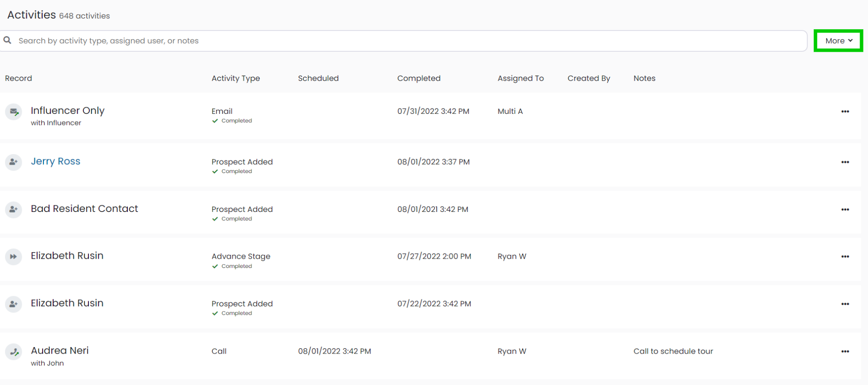This screenshot has width=868, height=385.
Task: Click 'with Influencer' subtext
Action: (x=56, y=123)
